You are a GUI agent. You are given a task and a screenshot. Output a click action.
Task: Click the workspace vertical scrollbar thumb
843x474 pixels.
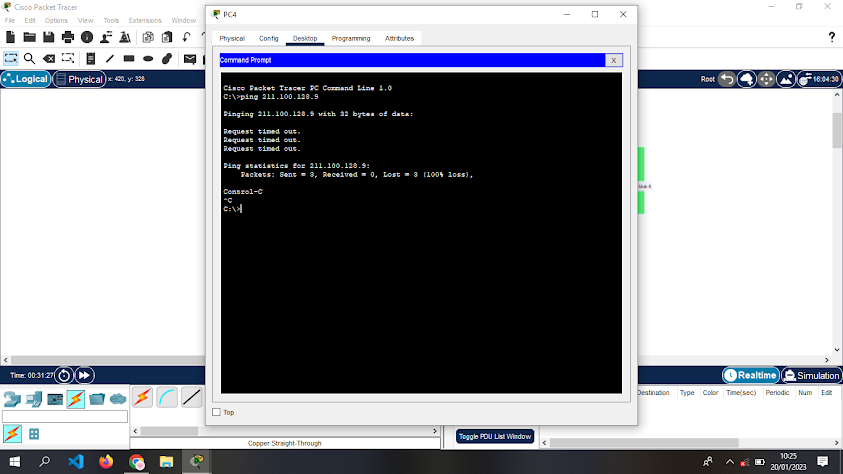tap(837, 130)
